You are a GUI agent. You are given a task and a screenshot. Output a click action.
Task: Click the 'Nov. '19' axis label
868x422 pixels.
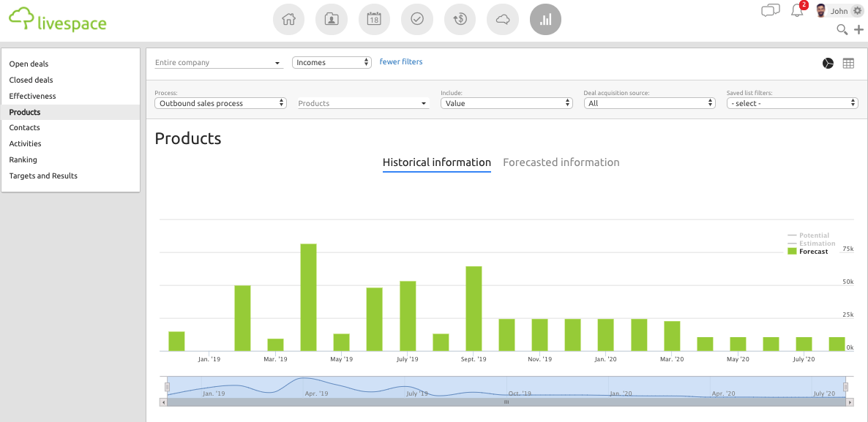539,360
